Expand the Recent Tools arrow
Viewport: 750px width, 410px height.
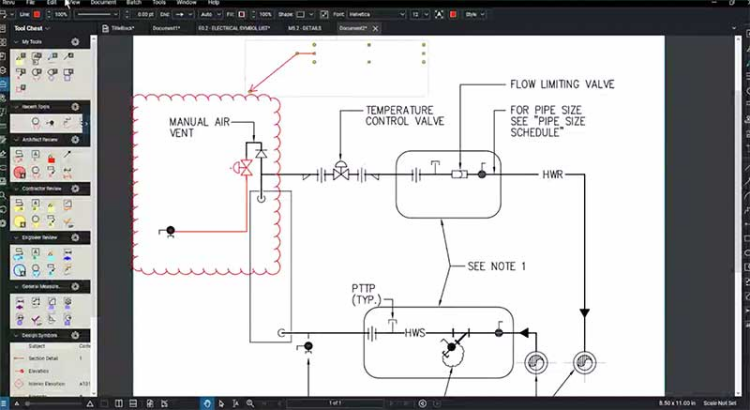click(86, 123)
